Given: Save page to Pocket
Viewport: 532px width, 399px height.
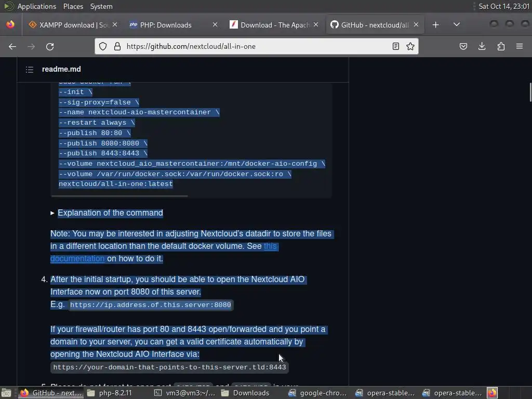Looking at the screenshot, I should click(x=463, y=46).
